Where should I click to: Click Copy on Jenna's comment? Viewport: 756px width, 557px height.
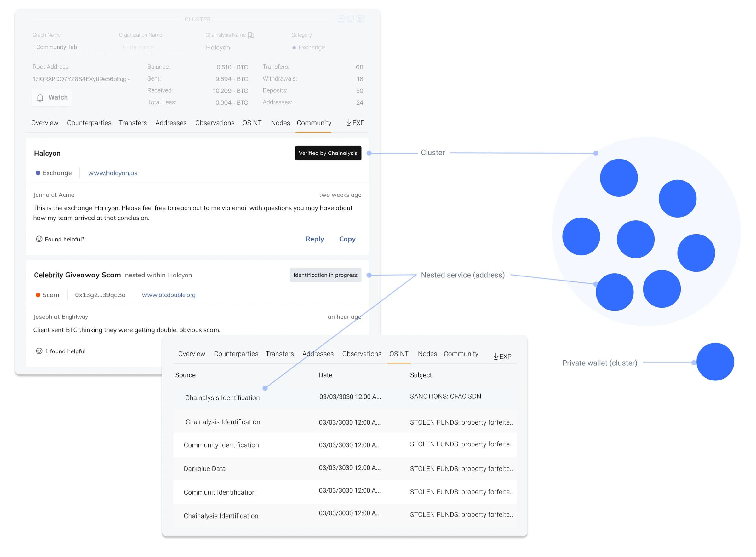pyautogui.click(x=347, y=239)
